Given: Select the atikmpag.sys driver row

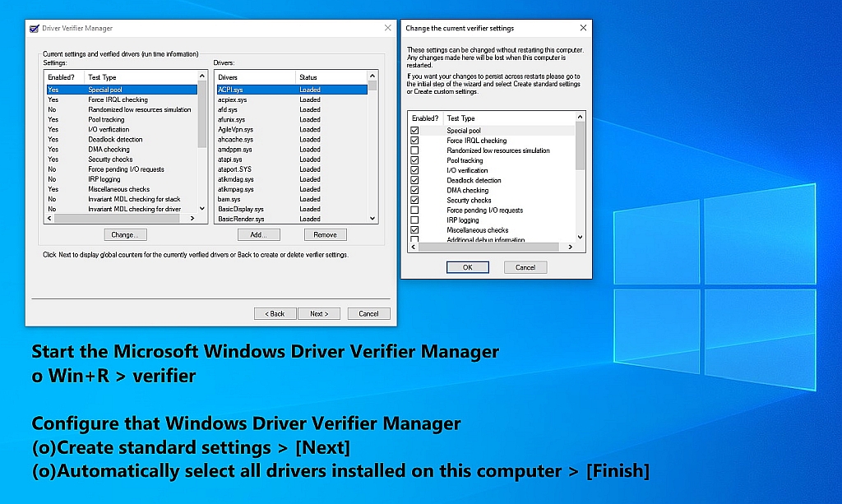Looking at the screenshot, I should click(292, 189).
